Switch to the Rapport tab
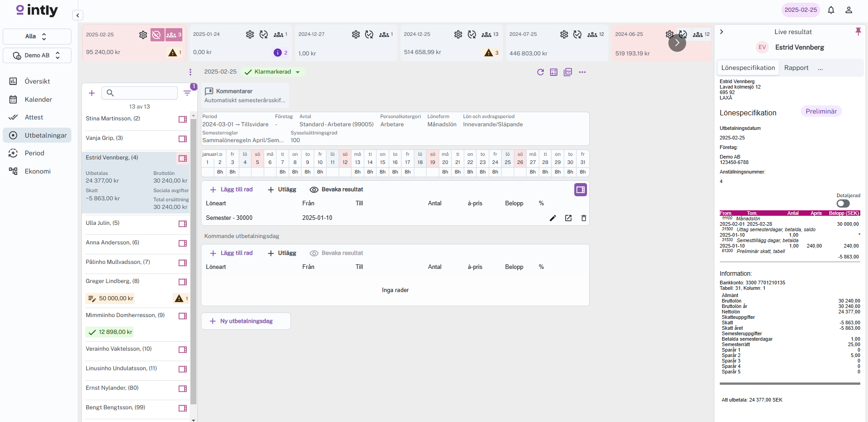868x422 pixels. pyautogui.click(x=796, y=68)
